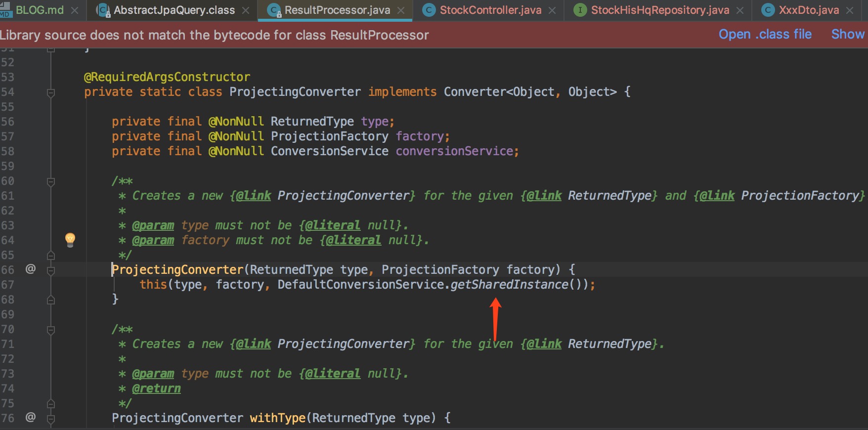The height and width of the screenshot is (430, 868).
Task: Click the gutter @ icon on line 76
Action: 31,417
